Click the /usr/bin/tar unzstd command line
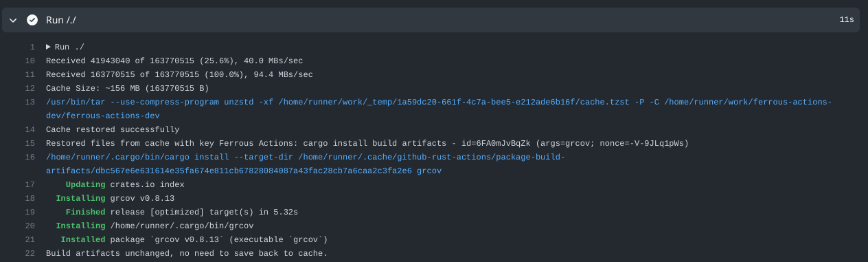868x262 pixels. pyautogui.click(x=439, y=109)
